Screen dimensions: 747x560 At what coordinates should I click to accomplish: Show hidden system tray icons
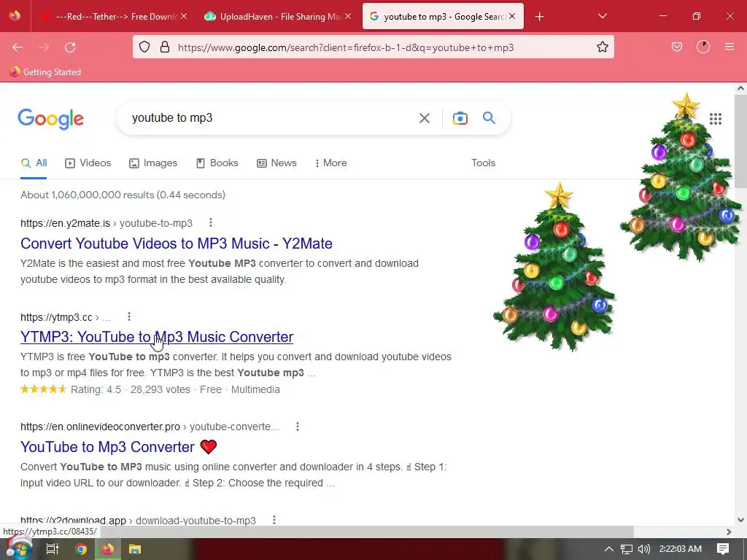tap(608, 549)
